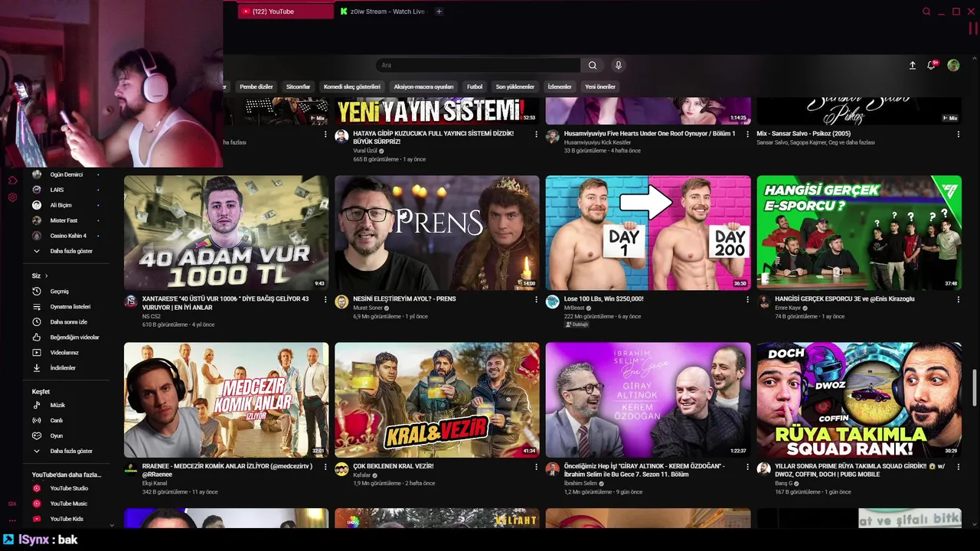
Task: Open options menu for PRENS video
Action: point(536,300)
